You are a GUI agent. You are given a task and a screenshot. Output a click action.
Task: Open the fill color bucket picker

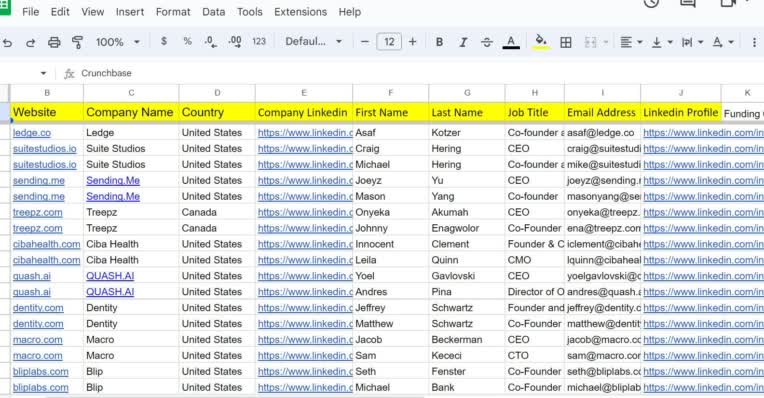(x=540, y=42)
